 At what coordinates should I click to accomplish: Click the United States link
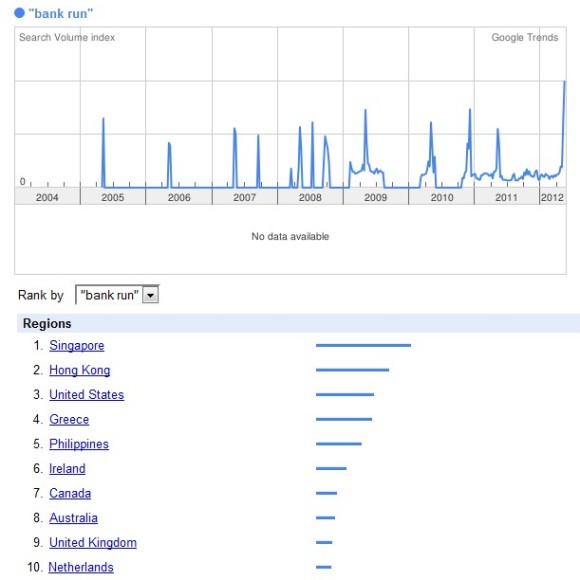point(87,395)
